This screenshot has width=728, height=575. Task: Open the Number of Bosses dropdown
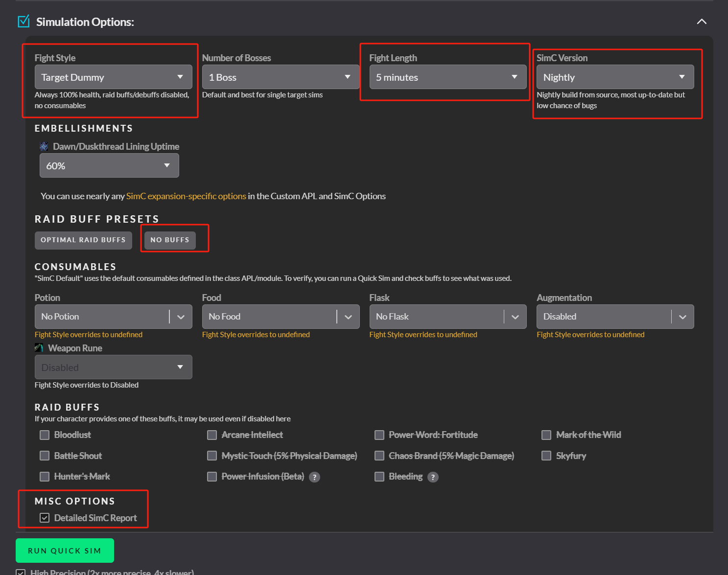point(280,77)
